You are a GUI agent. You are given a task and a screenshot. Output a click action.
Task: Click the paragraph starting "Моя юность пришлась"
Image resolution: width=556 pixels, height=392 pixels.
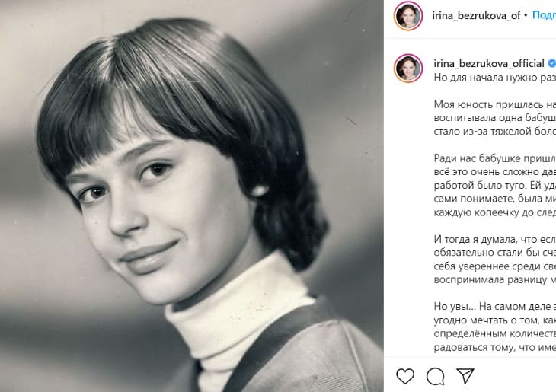(494, 118)
